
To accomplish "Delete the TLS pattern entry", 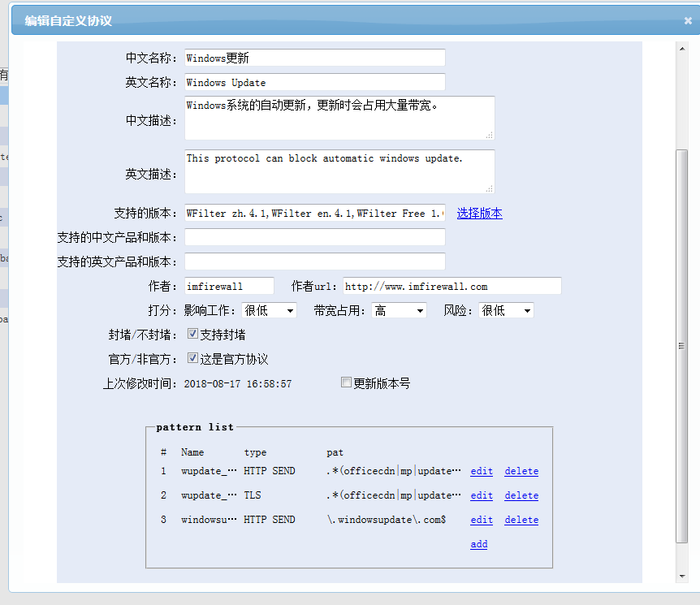I will point(521,495).
